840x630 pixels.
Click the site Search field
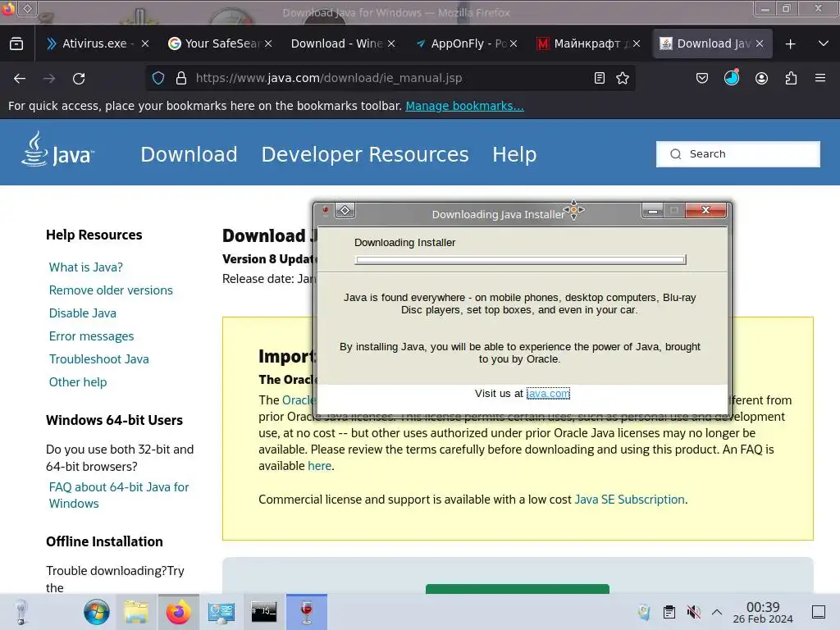tap(737, 154)
